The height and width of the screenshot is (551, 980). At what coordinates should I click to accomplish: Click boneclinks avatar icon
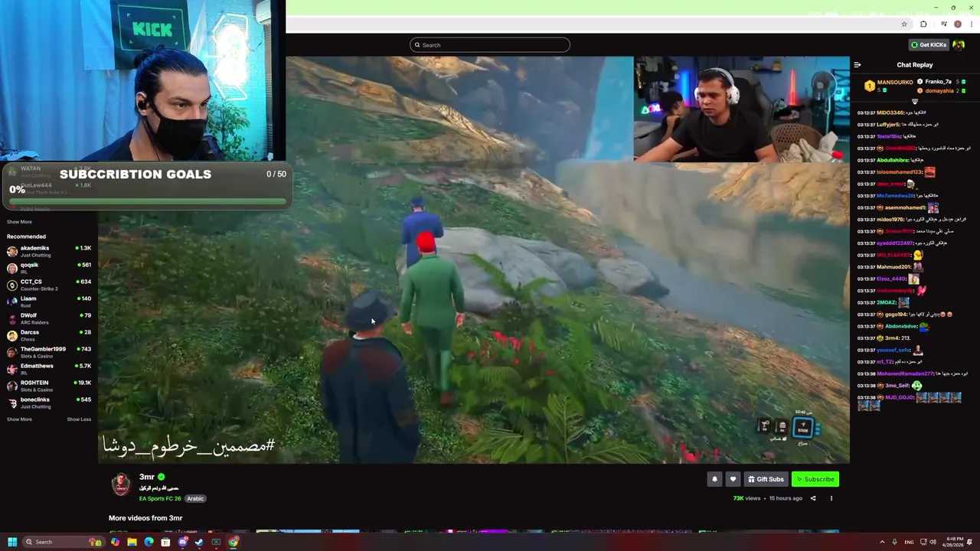coord(12,403)
